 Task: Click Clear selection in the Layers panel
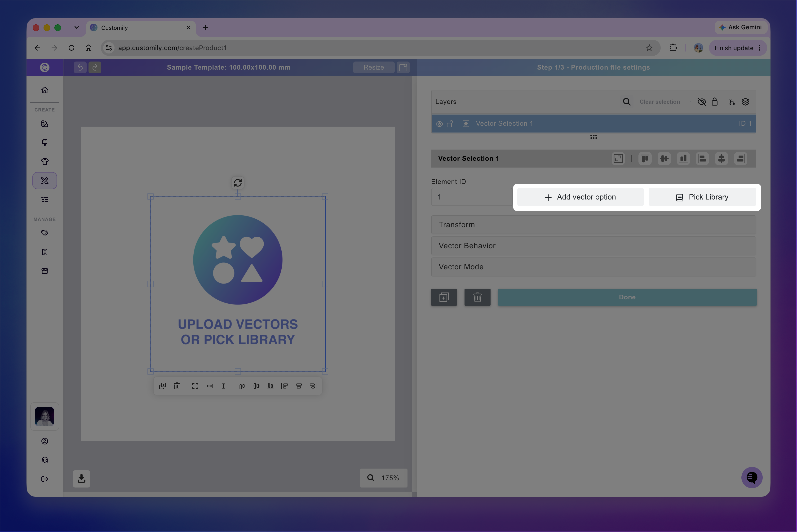click(660, 102)
